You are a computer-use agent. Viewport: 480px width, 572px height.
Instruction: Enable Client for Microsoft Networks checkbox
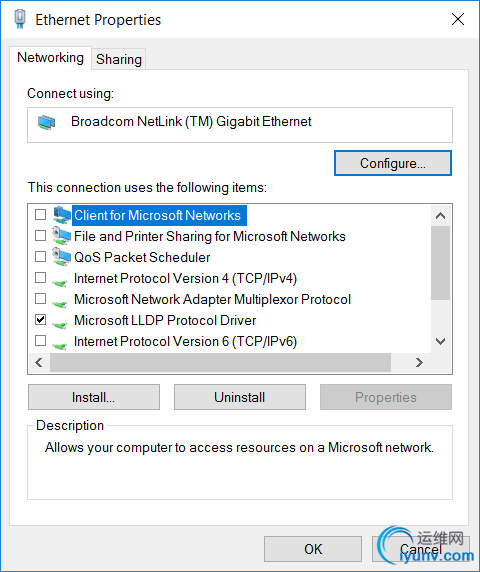pyautogui.click(x=40, y=214)
